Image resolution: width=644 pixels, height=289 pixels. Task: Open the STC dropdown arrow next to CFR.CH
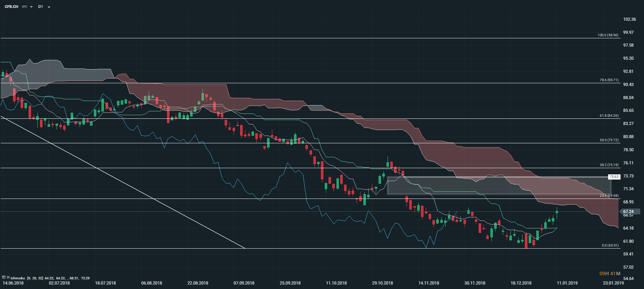[31, 7]
